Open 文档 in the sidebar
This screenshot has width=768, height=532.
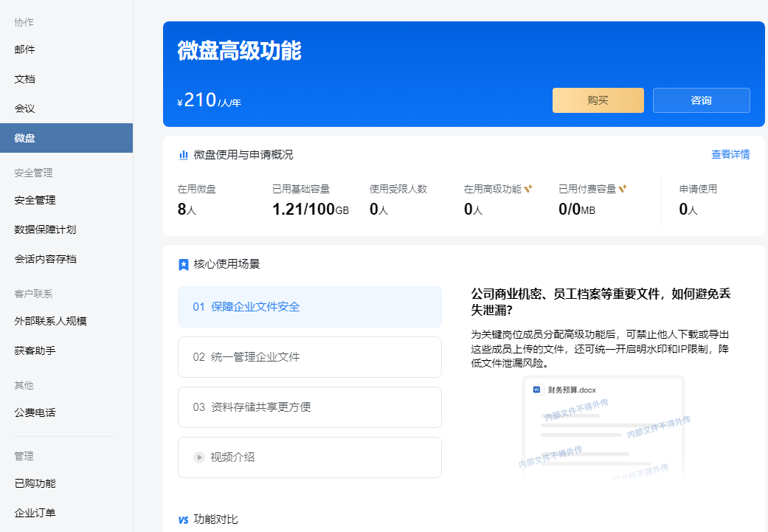point(25,79)
